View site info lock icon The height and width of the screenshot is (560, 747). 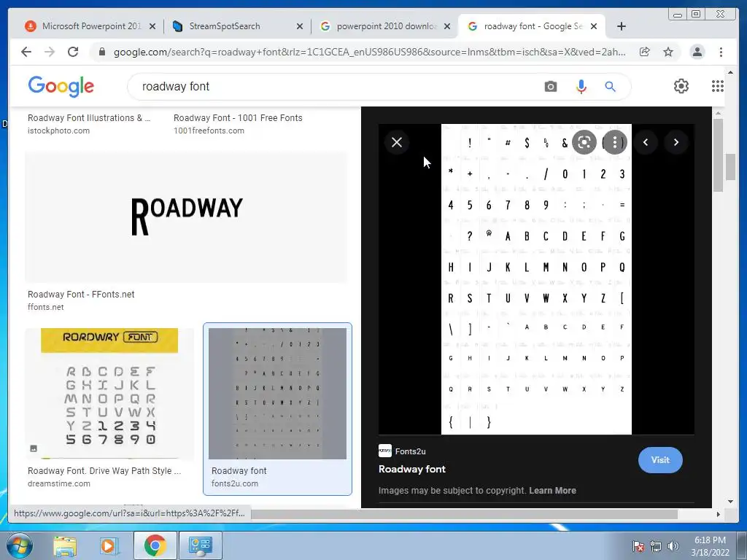102,52
